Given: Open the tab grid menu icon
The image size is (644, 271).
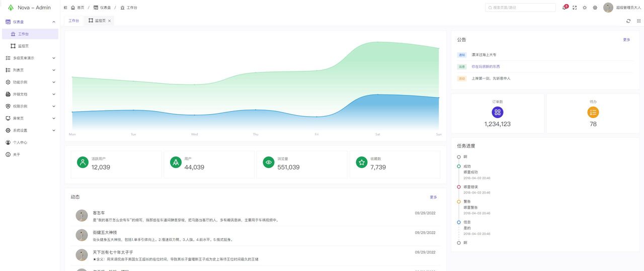Looking at the screenshot, I should pos(639,21).
